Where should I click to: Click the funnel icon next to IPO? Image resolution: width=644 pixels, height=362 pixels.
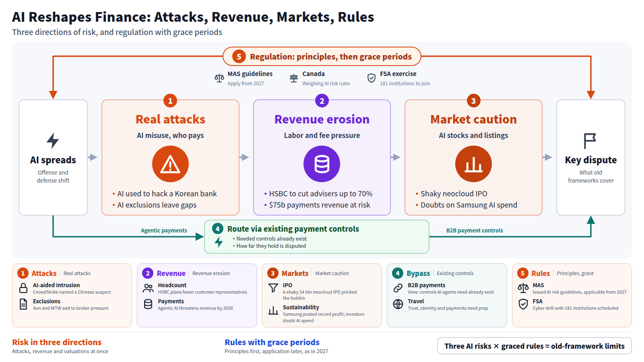click(x=273, y=288)
